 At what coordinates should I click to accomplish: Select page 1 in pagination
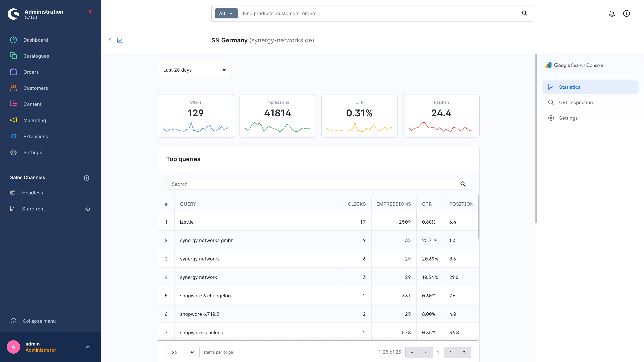(x=438, y=352)
